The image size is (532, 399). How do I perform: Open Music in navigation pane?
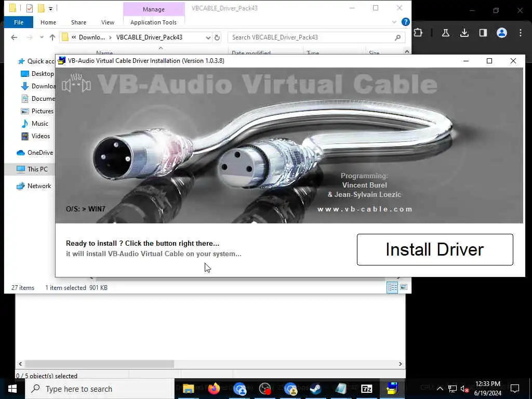[35, 124]
